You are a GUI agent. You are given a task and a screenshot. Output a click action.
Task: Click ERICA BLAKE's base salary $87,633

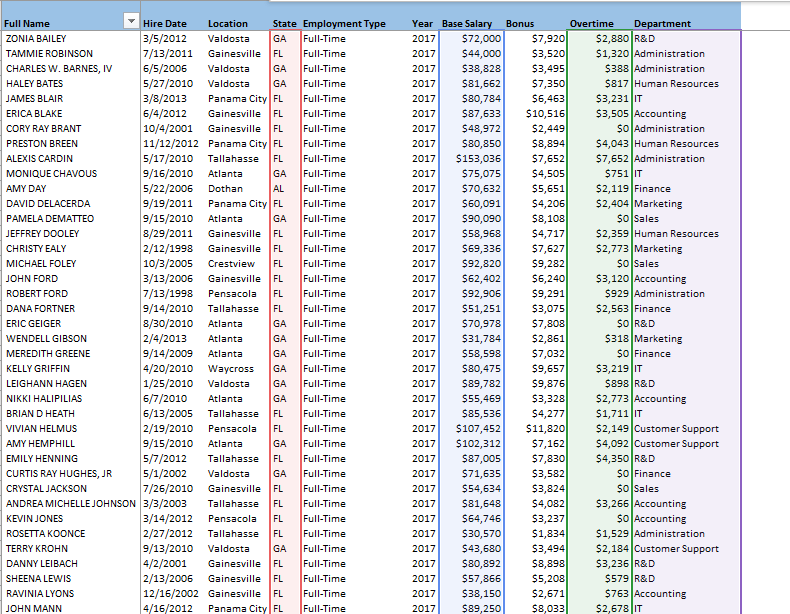481,114
